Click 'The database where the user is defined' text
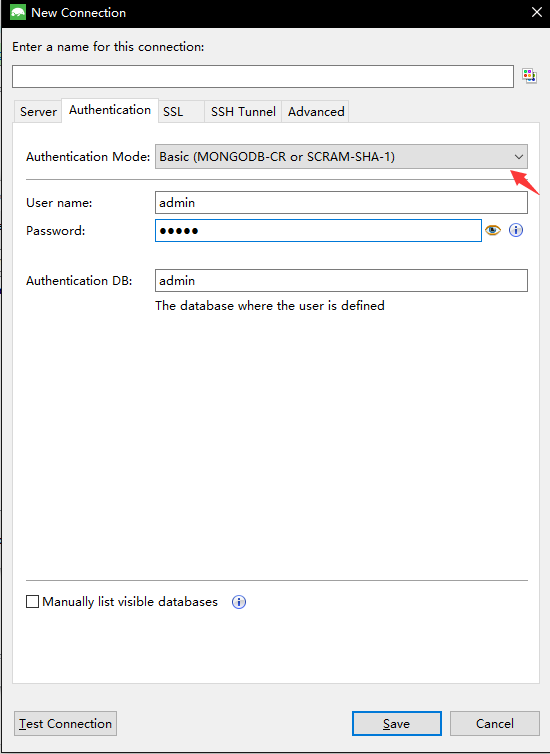 pyautogui.click(x=270, y=306)
